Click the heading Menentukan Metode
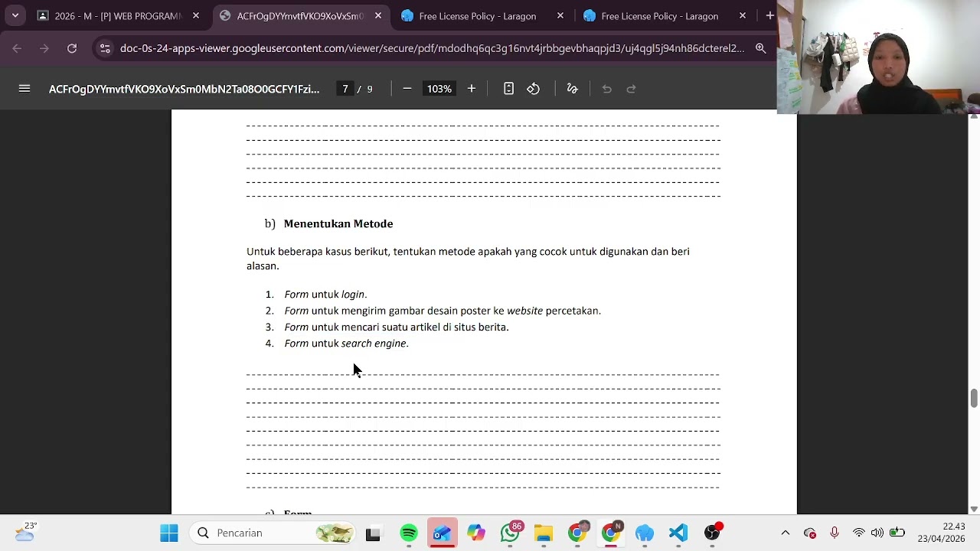980x551 pixels. click(x=338, y=223)
